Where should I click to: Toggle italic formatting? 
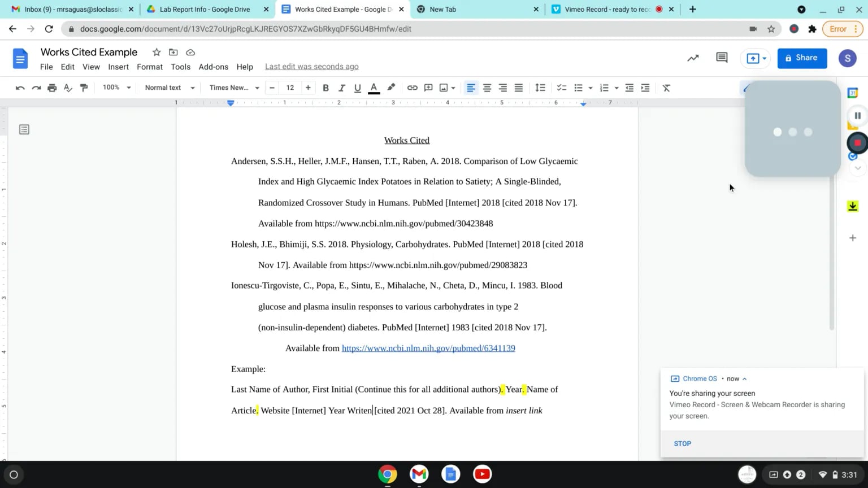[x=341, y=88]
